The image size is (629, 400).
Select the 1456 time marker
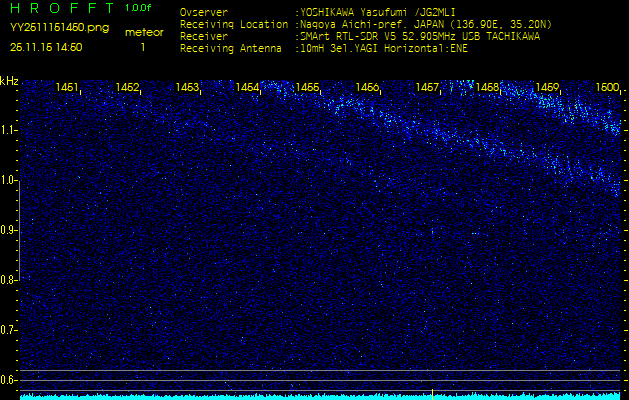368,88
